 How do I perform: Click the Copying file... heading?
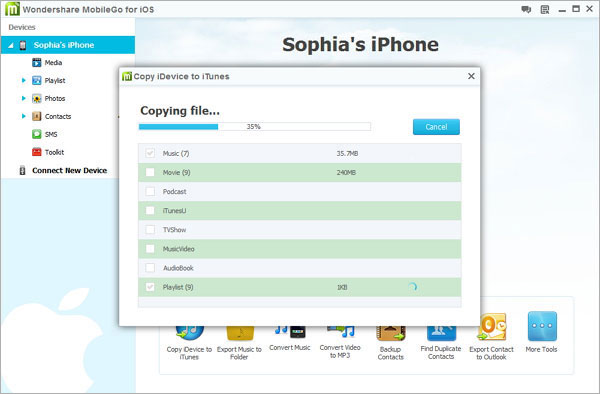(180, 111)
